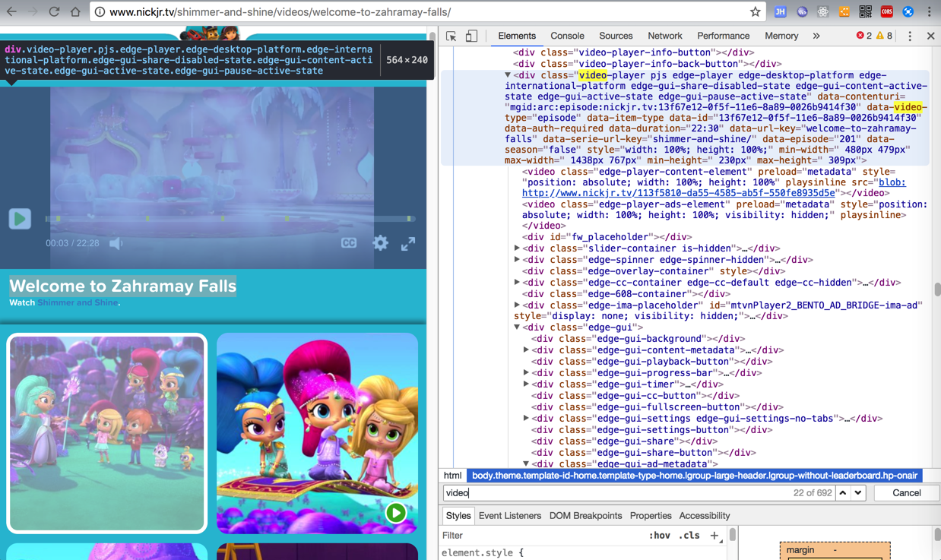Open the group of kids video thumbnail
The image size is (941, 560).
[x=107, y=434]
